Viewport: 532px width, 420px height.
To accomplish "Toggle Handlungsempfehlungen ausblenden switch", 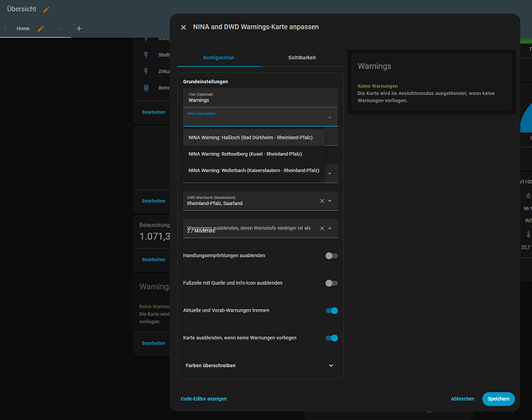I will [x=331, y=255].
